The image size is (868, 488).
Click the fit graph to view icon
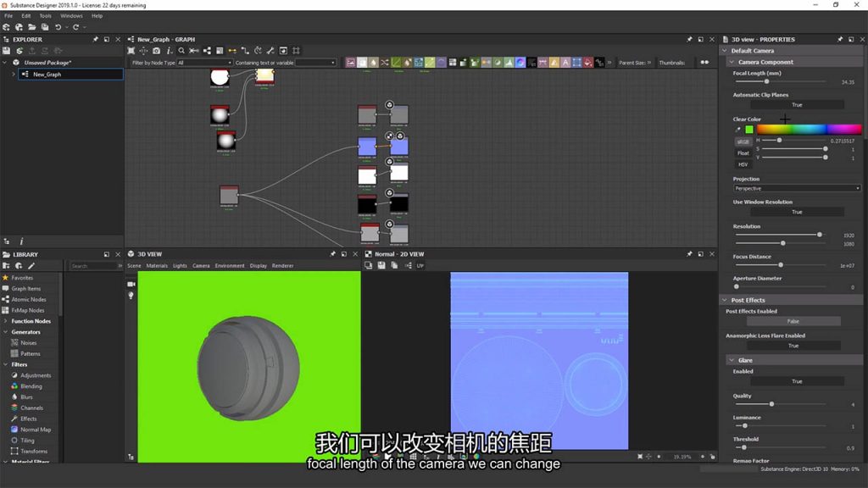tap(131, 51)
